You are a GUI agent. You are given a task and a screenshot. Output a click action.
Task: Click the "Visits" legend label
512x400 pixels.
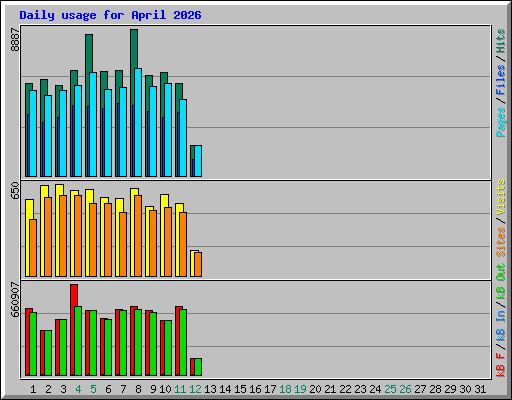point(500,197)
